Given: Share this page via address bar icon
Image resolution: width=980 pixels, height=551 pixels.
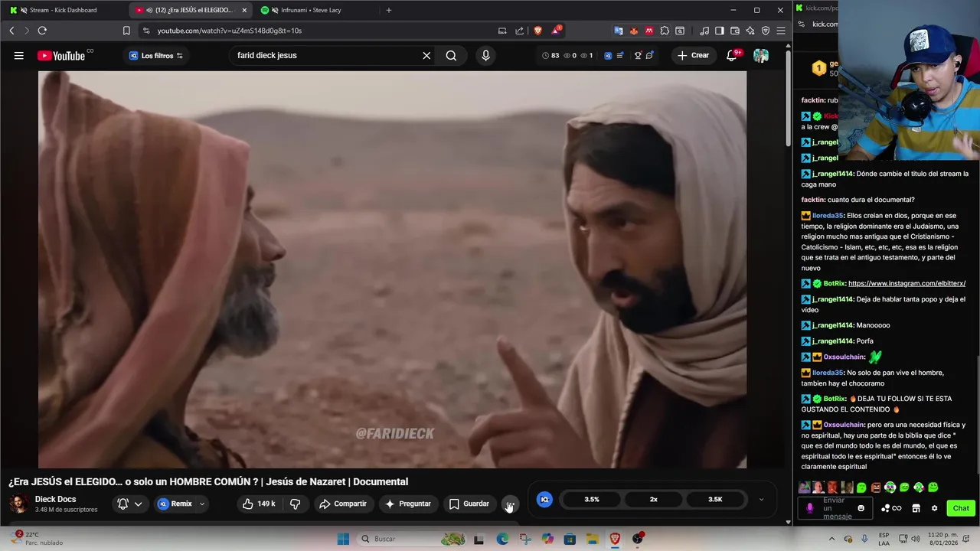Looking at the screenshot, I should [520, 31].
